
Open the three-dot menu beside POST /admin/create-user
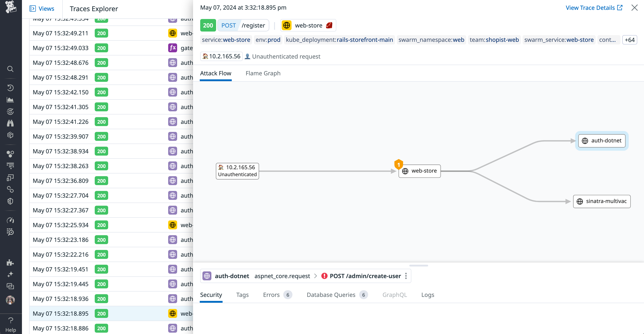(406, 276)
